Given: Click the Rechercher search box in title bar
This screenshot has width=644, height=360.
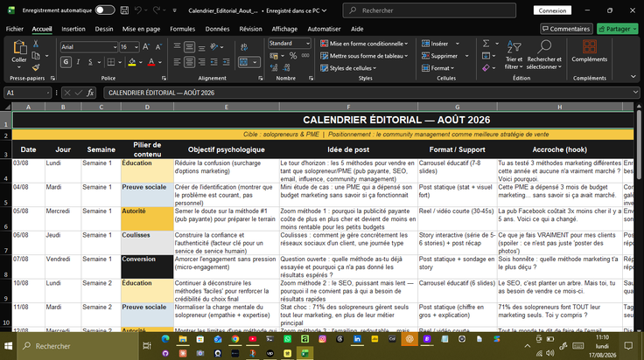Looking at the screenshot, I should tap(430, 10).
